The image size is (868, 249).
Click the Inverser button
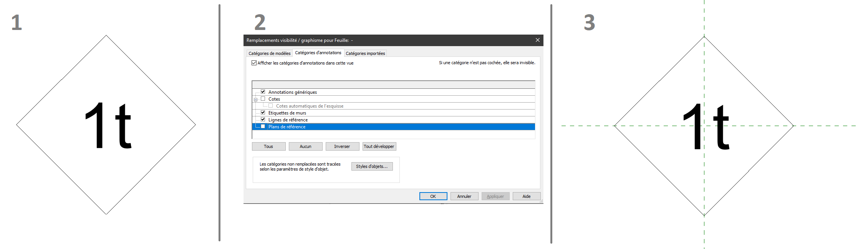(342, 146)
